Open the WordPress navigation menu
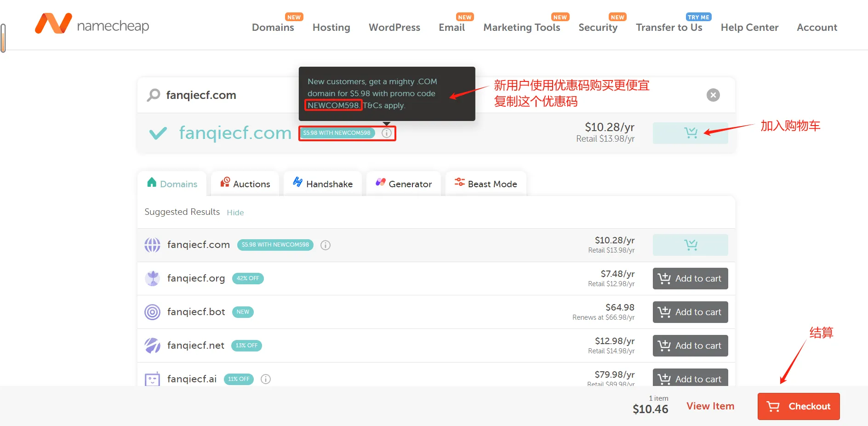Screen dimensions: 868x426 tap(394, 28)
